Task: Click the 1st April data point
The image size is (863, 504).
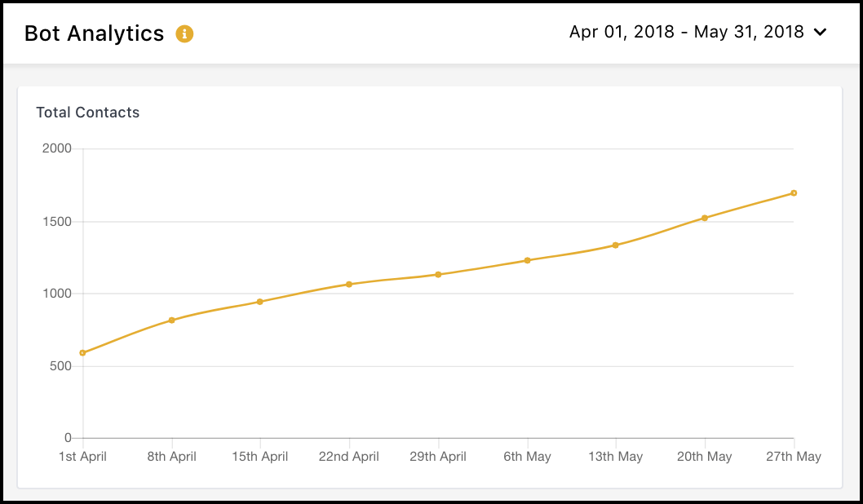Action: (82, 352)
